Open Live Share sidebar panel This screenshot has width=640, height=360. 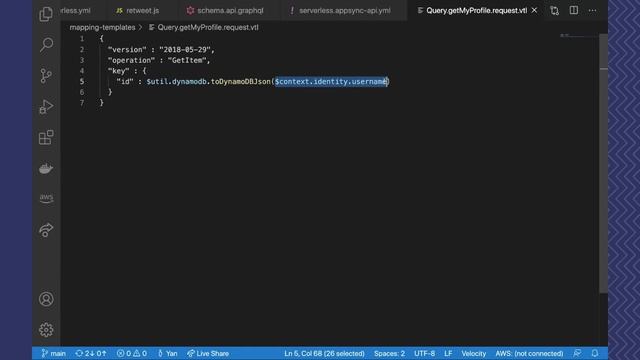(46, 230)
